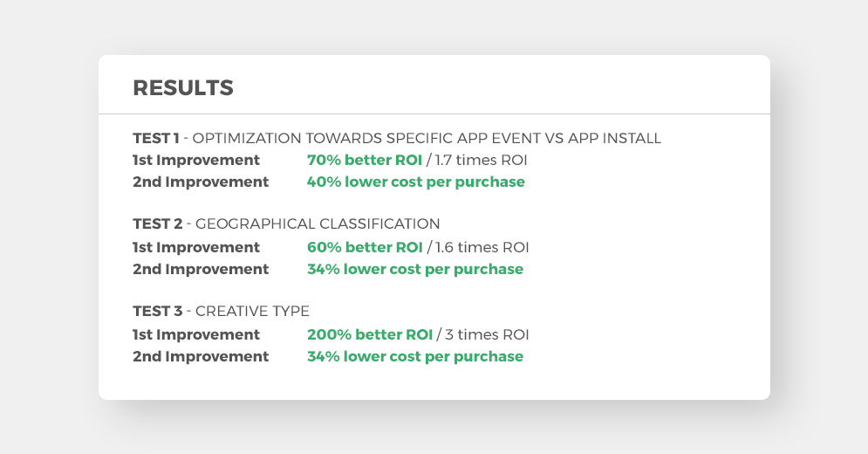
Task: Click Test 3's 2nd Improvement label
Action: [x=201, y=356]
